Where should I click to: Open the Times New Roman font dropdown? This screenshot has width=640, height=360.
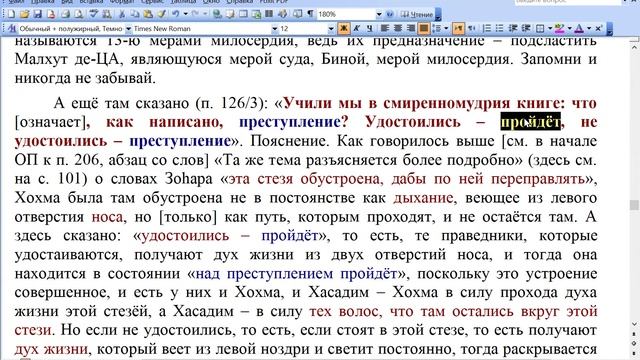tap(275, 29)
